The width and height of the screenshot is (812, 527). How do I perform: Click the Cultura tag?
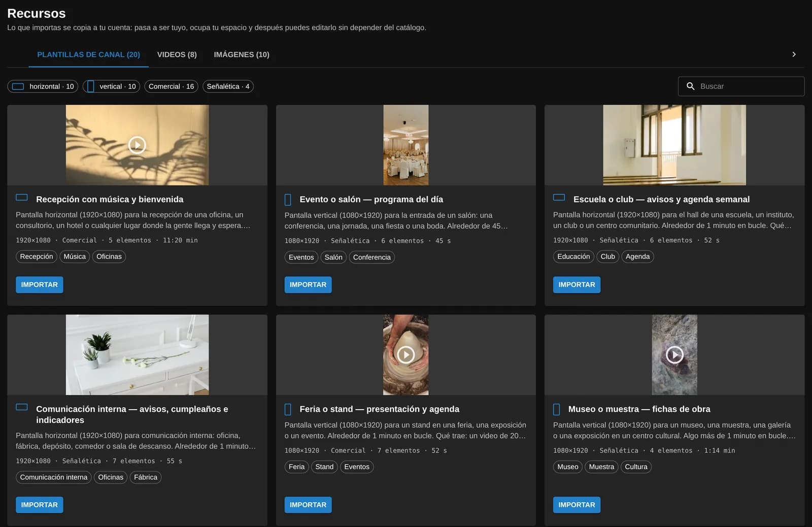[x=636, y=467]
